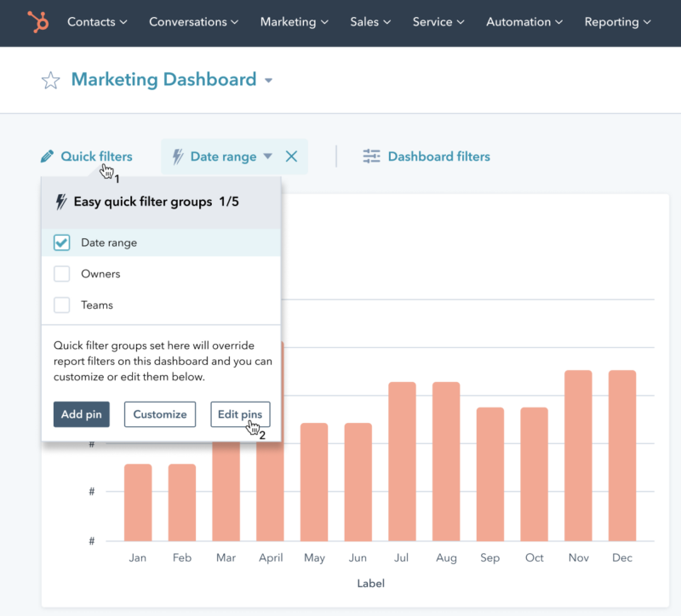Image resolution: width=681 pixels, height=616 pixels.
Task: Click the Nov bar in chart
Action: [578, 456]
